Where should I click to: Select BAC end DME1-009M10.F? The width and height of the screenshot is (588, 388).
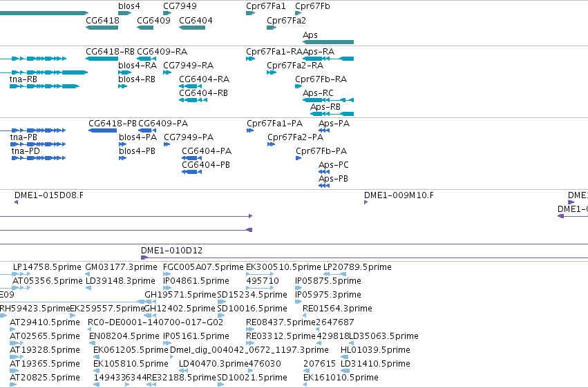[x=399, y=195]
